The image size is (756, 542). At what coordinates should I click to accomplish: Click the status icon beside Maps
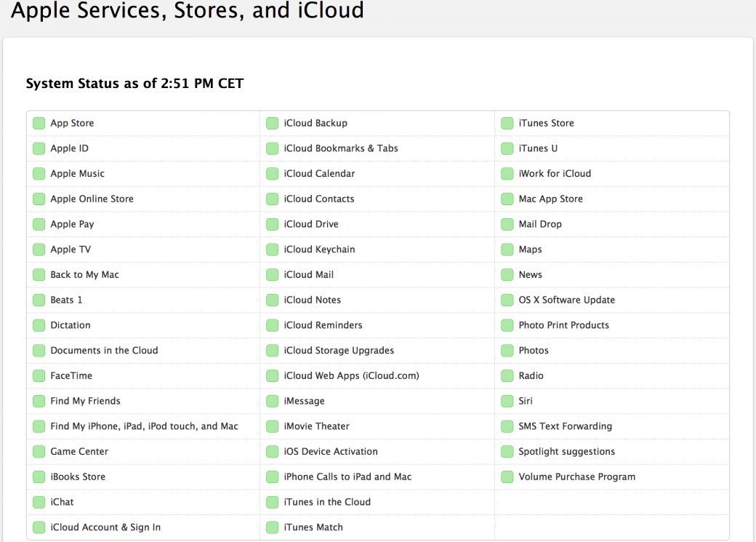click(507, 250)
